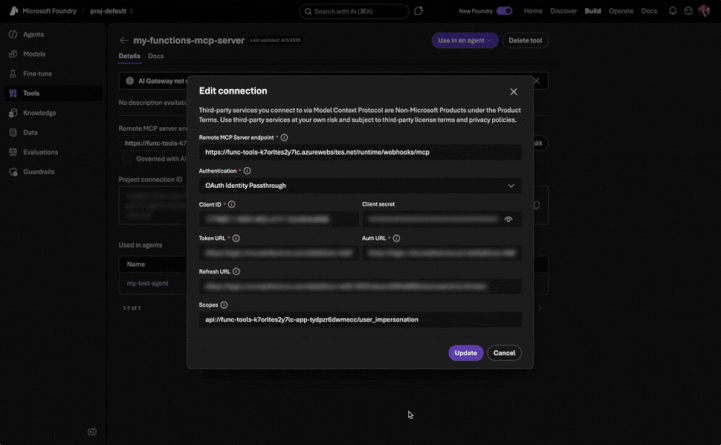Screen dimensions: 721x445
Task: Show info for Auth URL
Action: pyautogui.click(x=396, y=238)
